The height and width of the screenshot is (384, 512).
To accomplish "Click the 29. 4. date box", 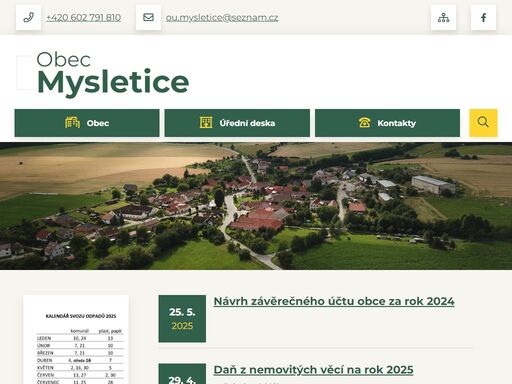I will point(182,374).
